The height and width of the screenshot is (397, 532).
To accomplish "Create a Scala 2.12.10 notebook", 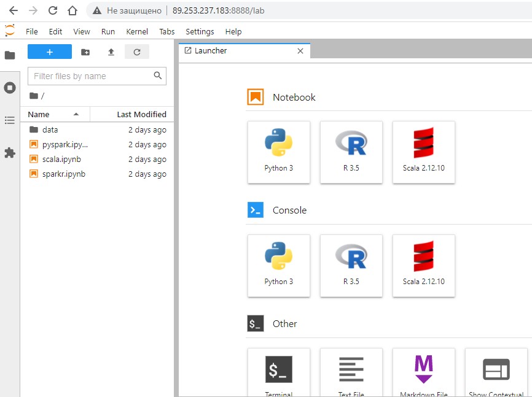I will pyautogui.click(x=424, y=152).
